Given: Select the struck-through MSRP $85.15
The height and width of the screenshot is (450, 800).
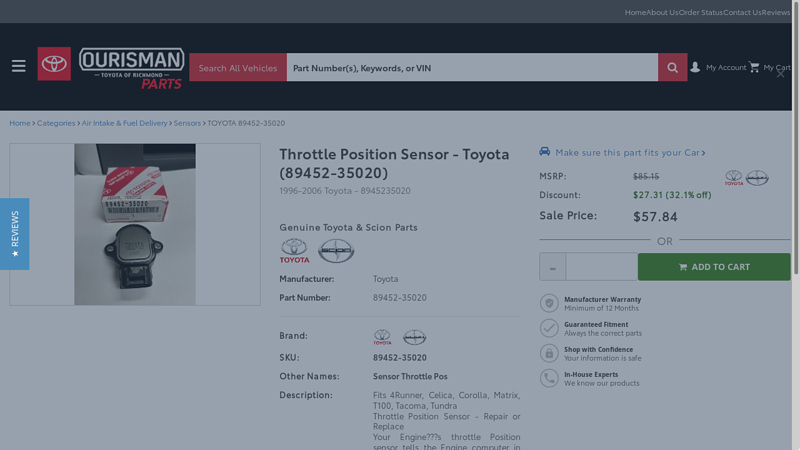Looking at the screenshot, I should point(646,177).
